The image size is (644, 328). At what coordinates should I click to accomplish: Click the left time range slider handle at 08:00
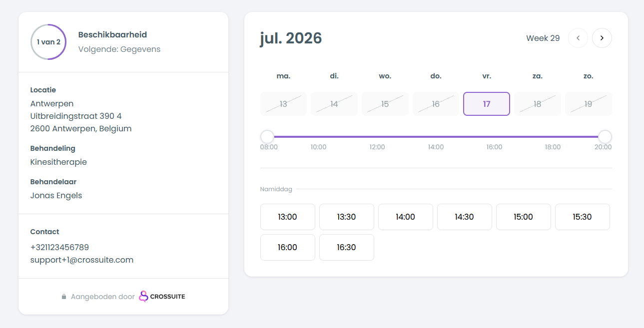pyautogui.click(x=267, y=136)
